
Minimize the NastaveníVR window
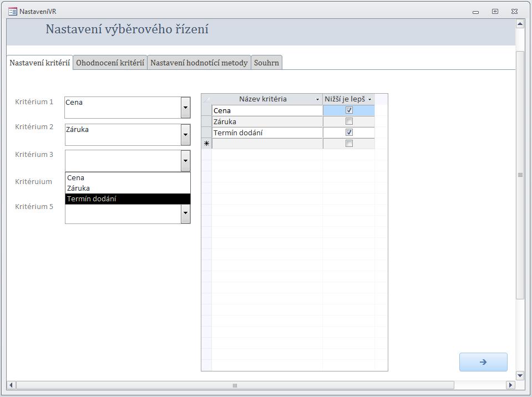[475, 12]
